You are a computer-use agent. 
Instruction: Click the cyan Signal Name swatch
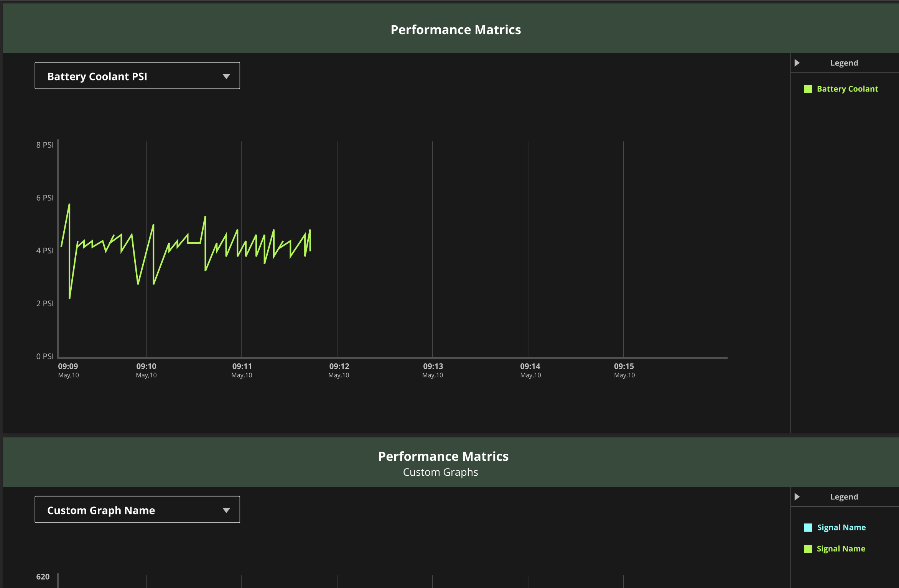pyautogui.click(x=808, y=527)
